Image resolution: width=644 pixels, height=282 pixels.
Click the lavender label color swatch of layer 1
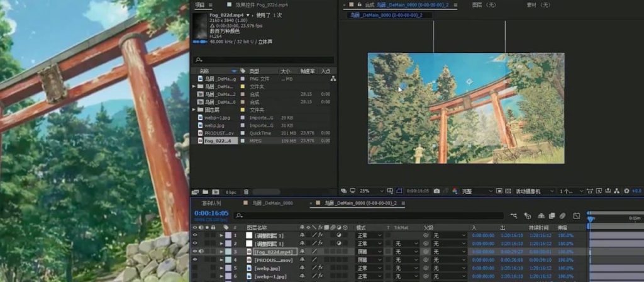[x=228, y=235]
